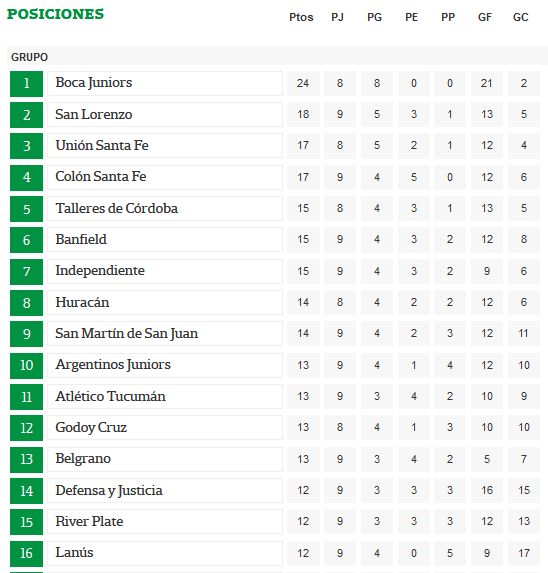This screenshot has height=573, width=548.
Task: Click the GRUPO section label
Action: (30, 57)
